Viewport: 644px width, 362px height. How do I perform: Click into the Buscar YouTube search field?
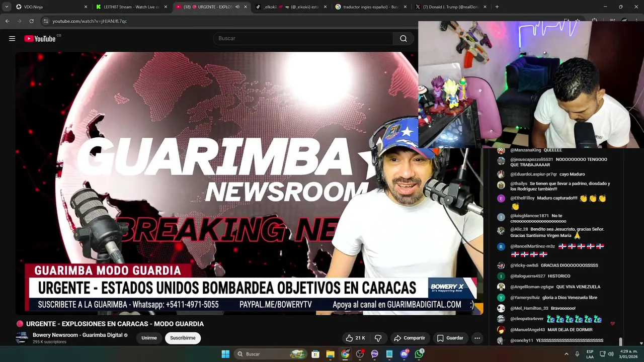coord(303,39)
